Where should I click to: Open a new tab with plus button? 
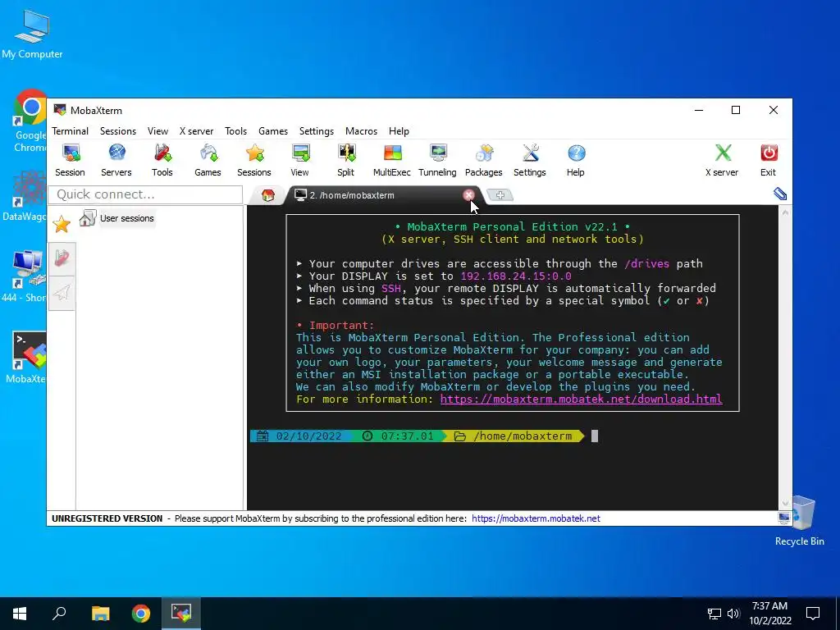[x=500, y=195]
